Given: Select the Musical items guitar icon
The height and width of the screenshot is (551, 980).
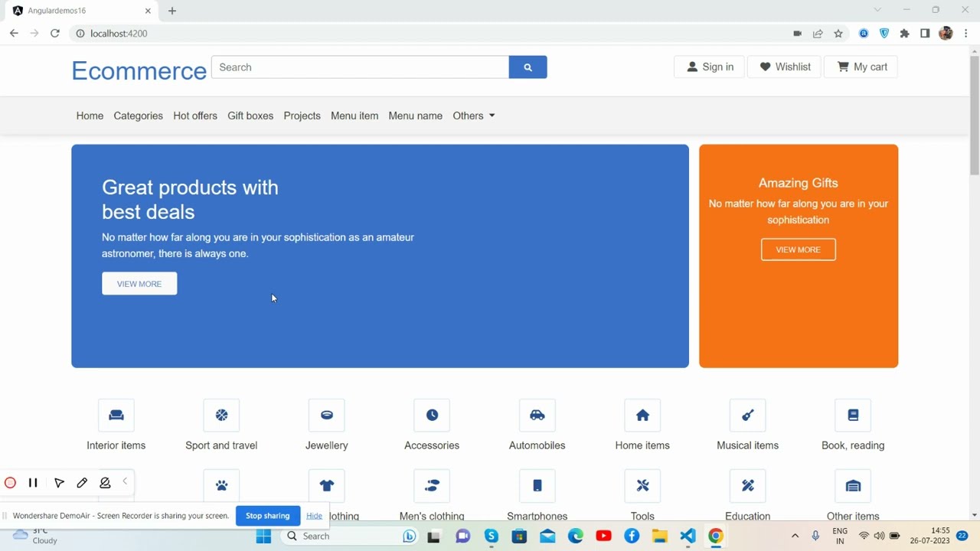Looking at the screenshot, I should [748, 416].
